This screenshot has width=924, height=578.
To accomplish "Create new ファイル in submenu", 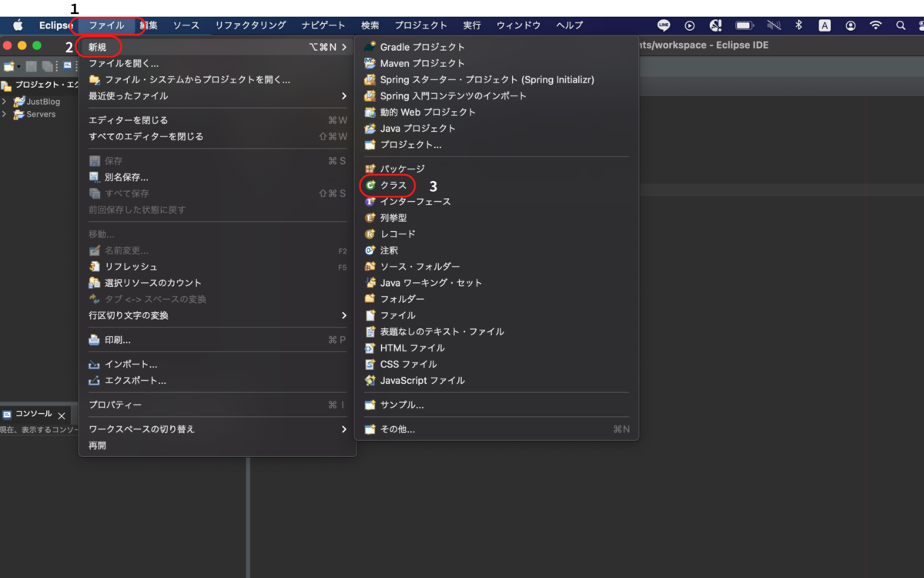I will click(x=497, y=315).
